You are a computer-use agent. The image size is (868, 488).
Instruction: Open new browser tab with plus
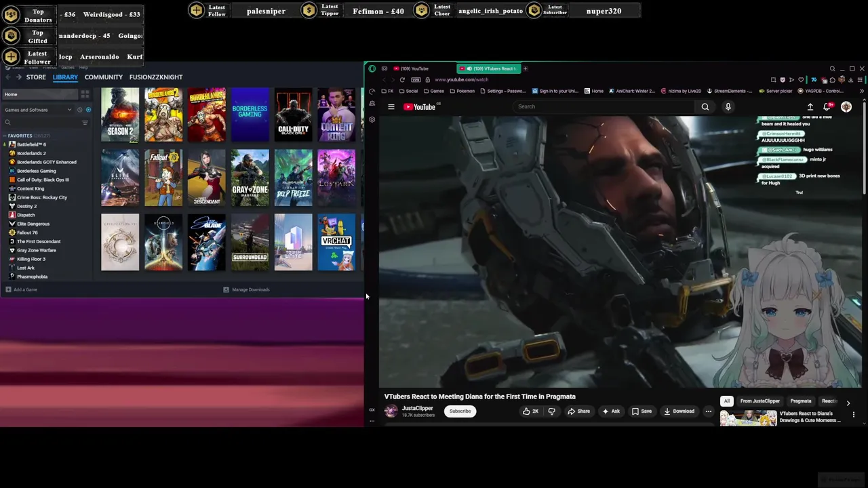tap(525, 68)
